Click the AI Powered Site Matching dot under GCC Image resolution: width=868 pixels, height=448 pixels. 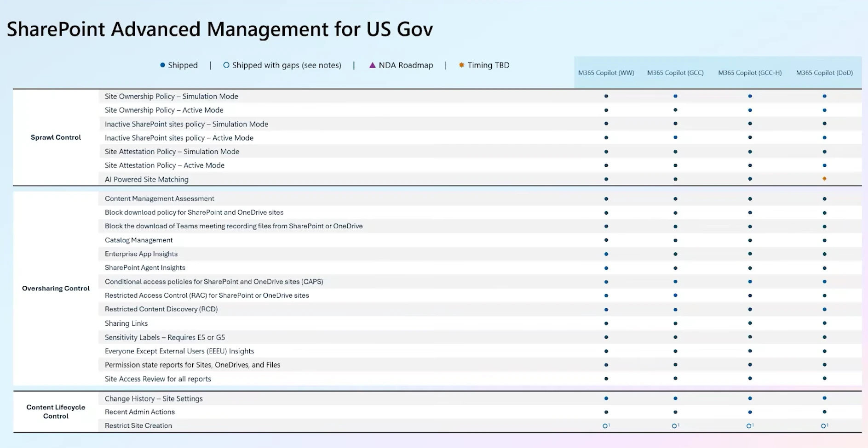pyautogui.click(x=675, y=179)
